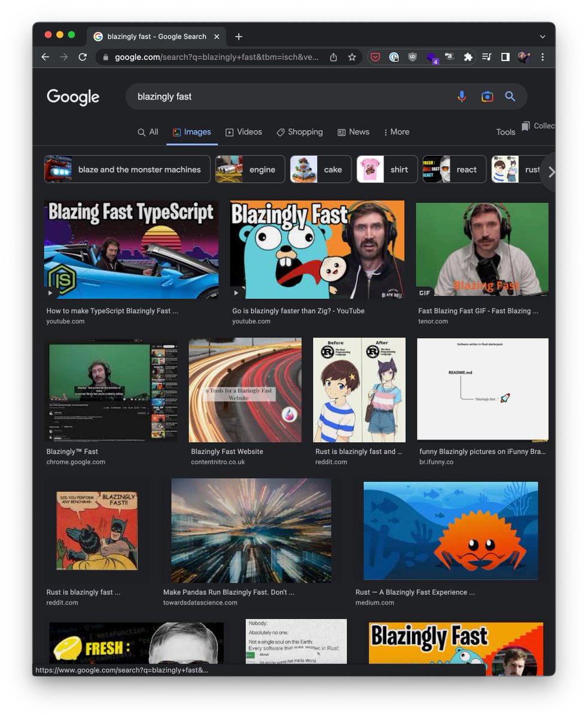Open the search Tools button
Image resolution: width=588 pixels, height=719 pixels.
coord(505,132)
